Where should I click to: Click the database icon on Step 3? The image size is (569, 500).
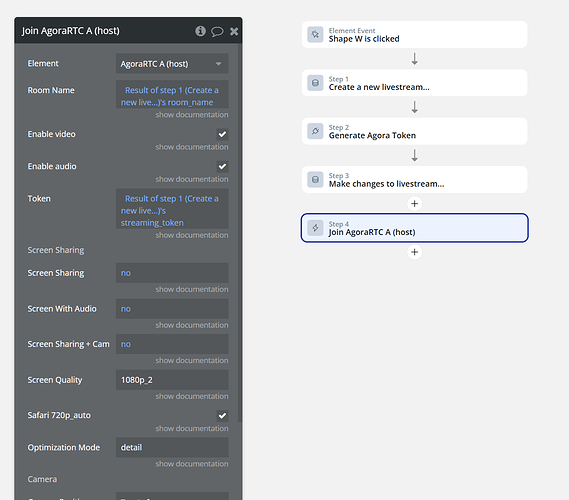point(315,179)
